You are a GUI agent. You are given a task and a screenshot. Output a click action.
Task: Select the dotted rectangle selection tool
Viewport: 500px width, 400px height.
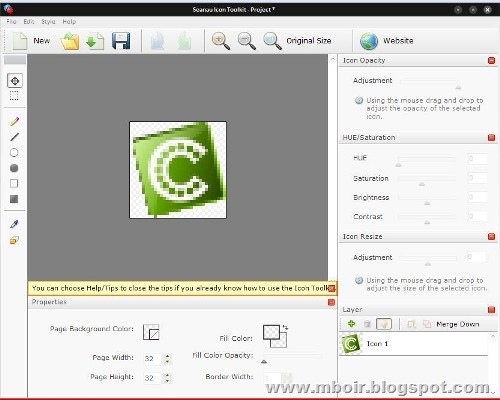[x=14, y=96]
